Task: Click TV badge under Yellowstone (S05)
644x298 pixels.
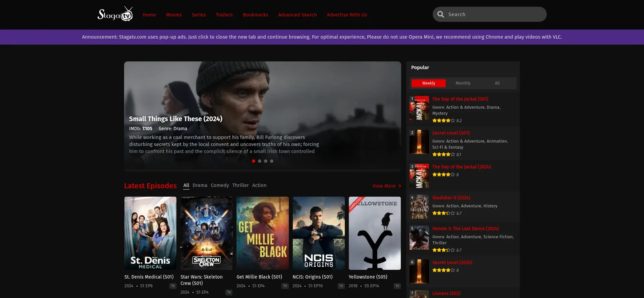Action: [x=397, y=286]
